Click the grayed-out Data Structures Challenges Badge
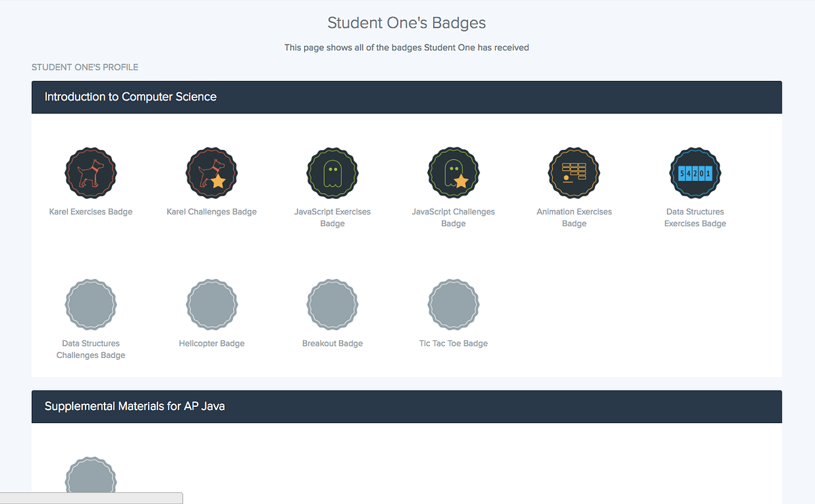815x504 pixels. [90, 304]
